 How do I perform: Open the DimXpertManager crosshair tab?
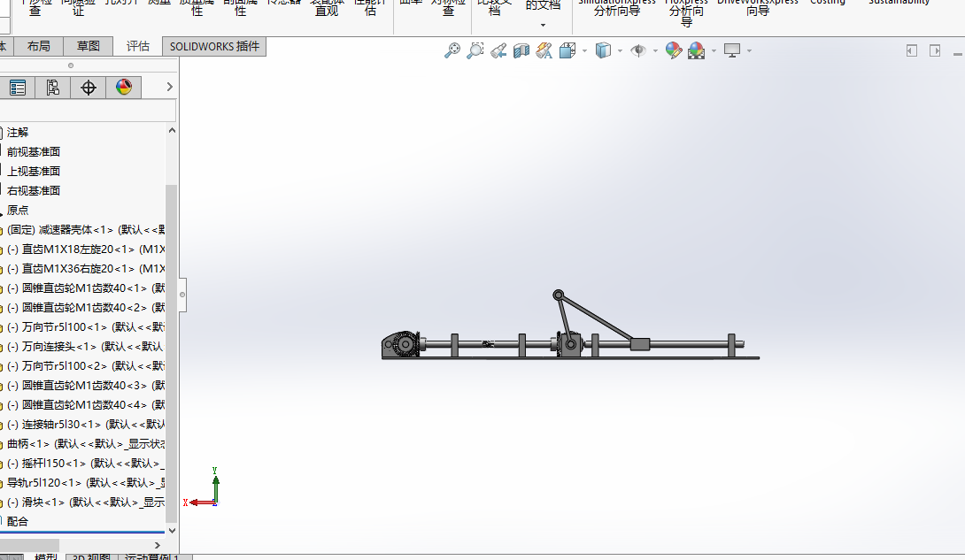coord(88,88)
